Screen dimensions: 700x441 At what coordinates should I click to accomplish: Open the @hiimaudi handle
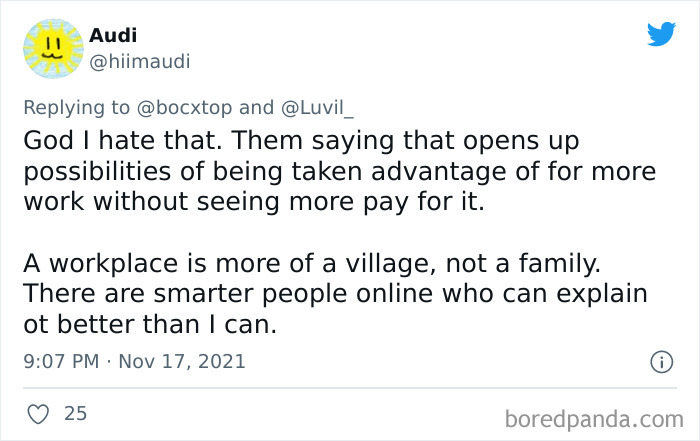click(x=139, y=62)
